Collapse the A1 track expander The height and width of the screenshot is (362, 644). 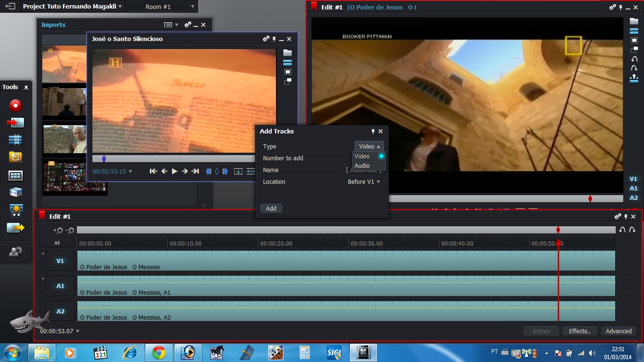(43, 279)
